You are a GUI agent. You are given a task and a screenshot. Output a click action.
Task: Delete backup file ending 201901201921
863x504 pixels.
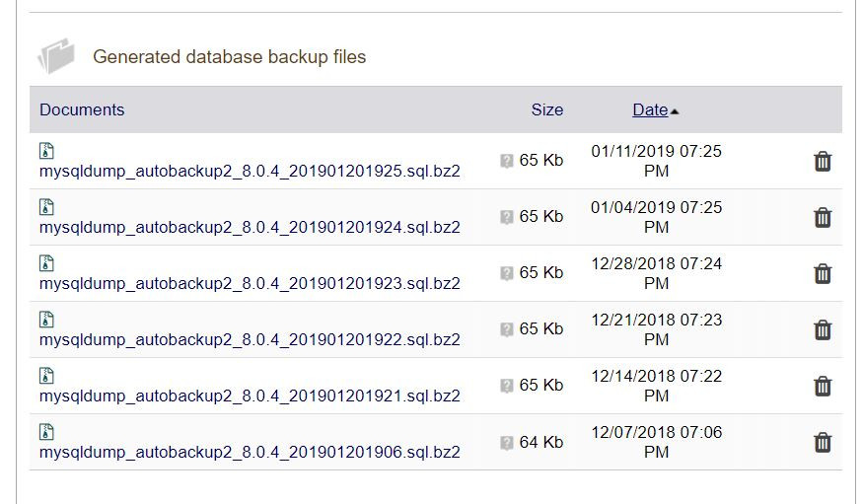[823, 387]
